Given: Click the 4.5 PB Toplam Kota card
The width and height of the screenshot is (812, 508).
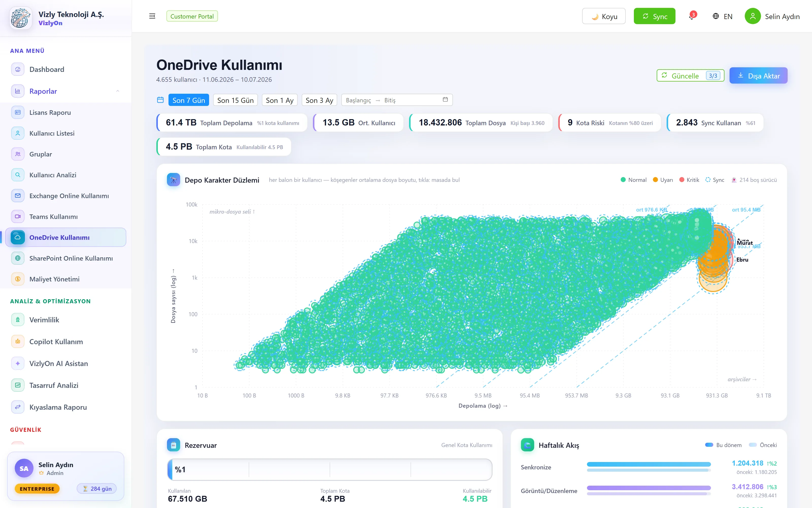Looking at the screenshot, I should (x=224, y=147).
